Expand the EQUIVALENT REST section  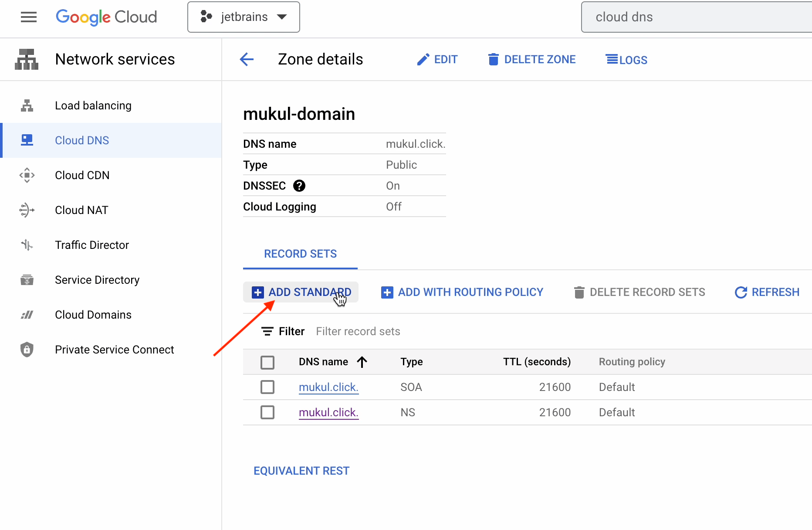[x=301, y=471]
